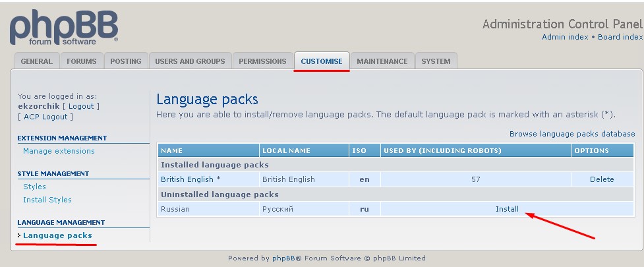
Task: Go to Users and Groups tab
Action: coord(190,61)
